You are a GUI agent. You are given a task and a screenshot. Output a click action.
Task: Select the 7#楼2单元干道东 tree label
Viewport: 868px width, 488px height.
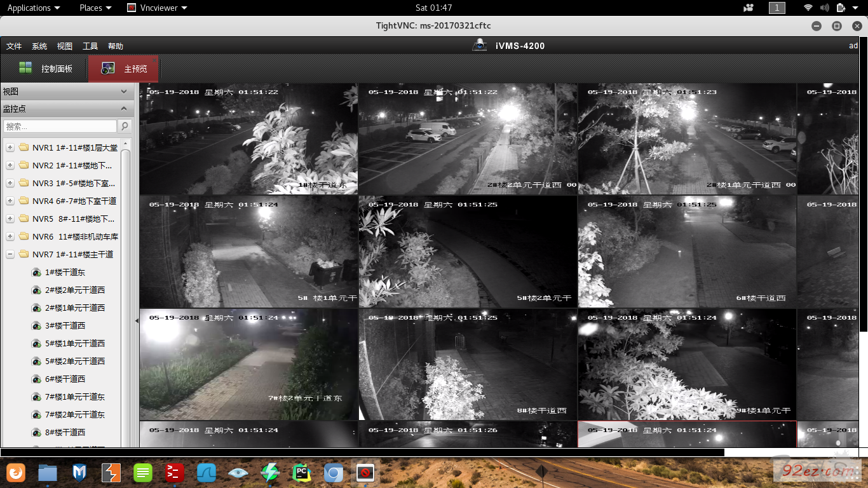pos(75,414)
